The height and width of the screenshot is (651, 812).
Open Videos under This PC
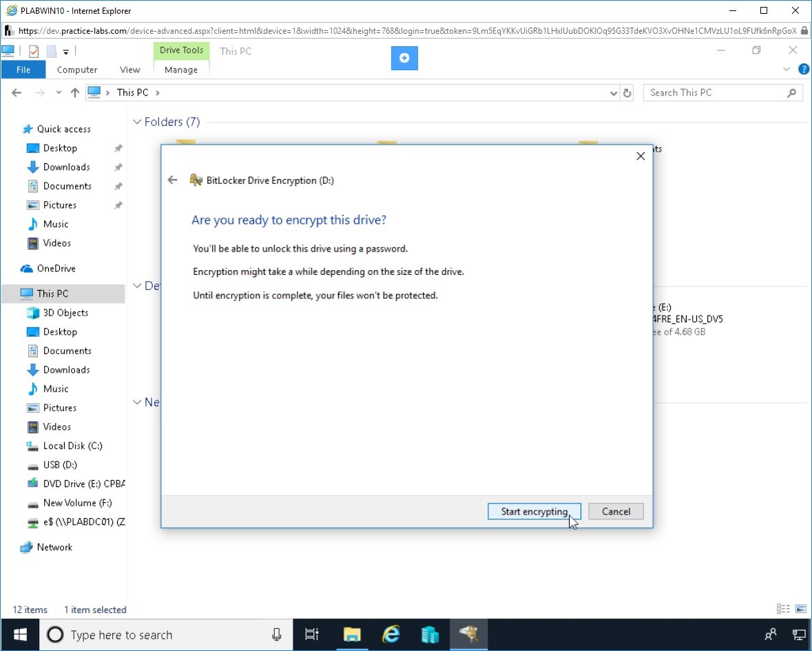[x=57, y=426]
